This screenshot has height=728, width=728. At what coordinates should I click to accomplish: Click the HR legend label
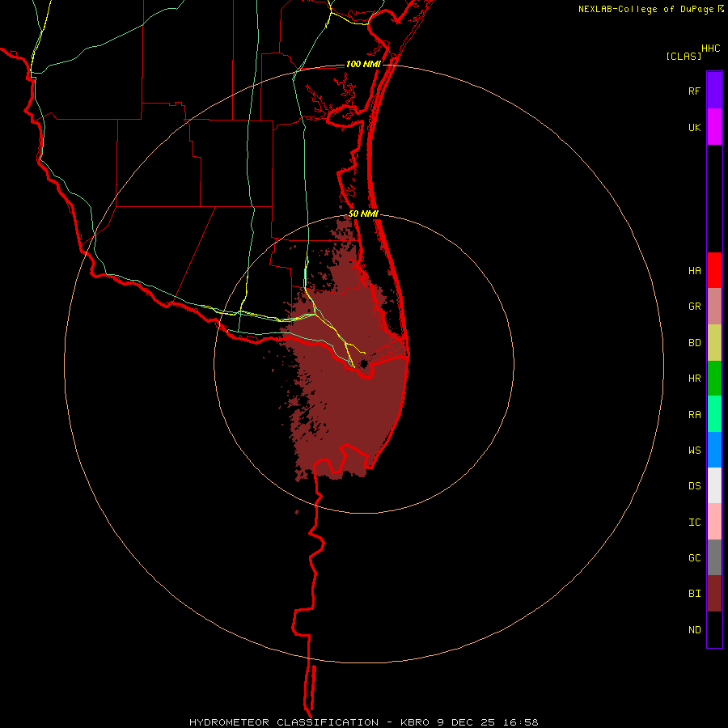tap(694, 379)
